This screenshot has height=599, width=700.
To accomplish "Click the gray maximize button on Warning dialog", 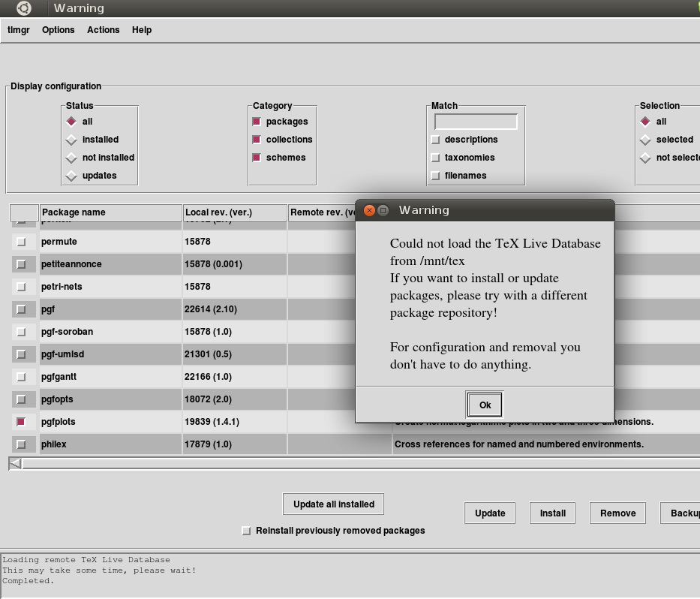I will tap(383, 210).
